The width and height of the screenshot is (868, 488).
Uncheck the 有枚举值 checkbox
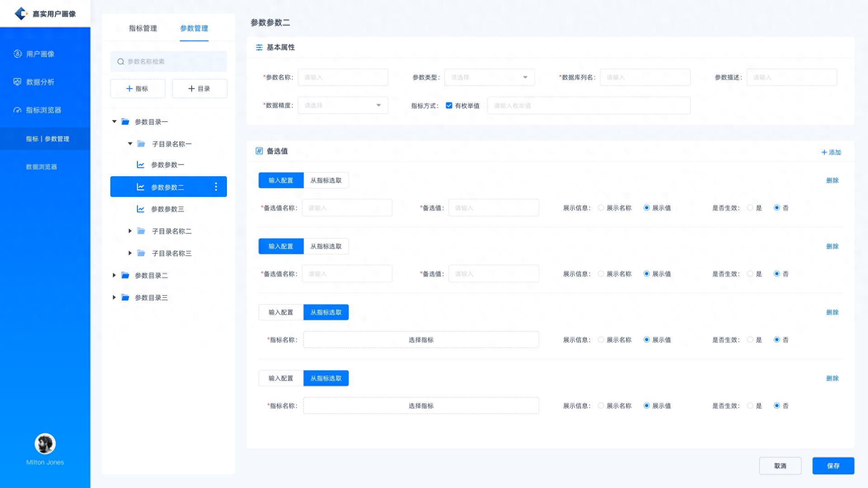pos(449,105)
